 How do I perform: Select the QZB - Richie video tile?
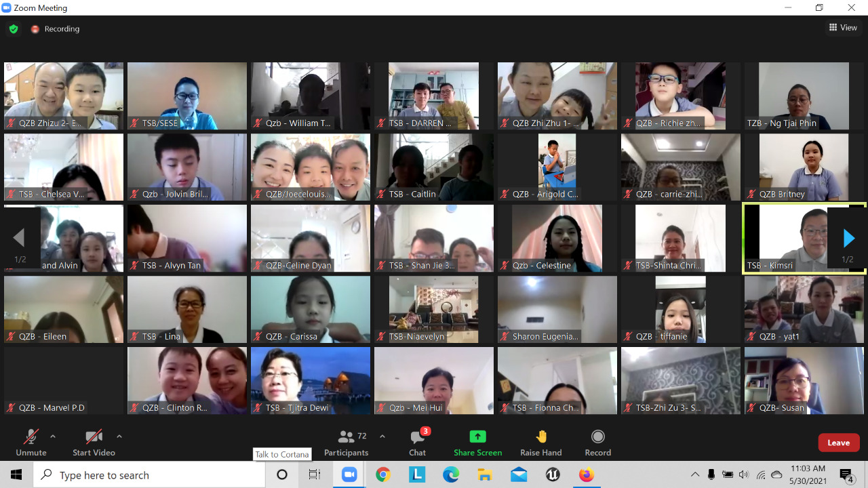pyautogui.click(x=681, y=96)
